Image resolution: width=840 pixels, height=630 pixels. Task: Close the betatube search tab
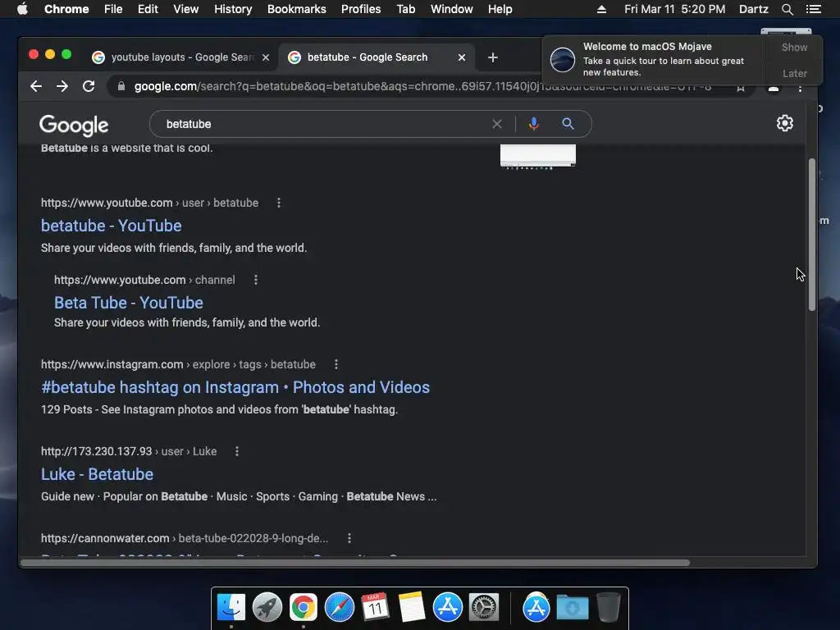pos(462,57)
